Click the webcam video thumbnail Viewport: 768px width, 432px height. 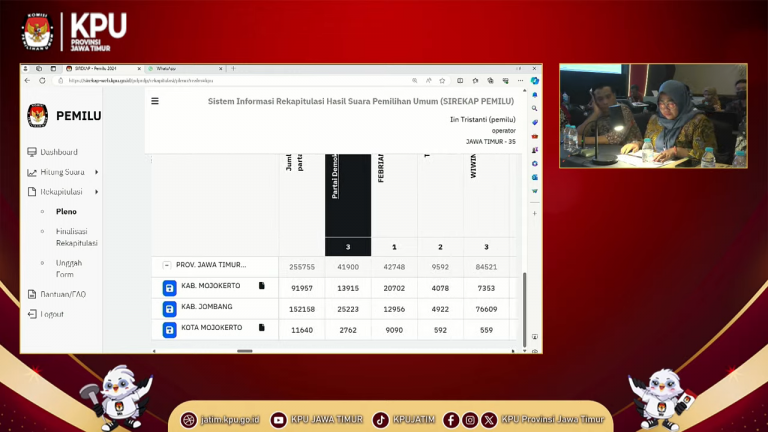653,116
